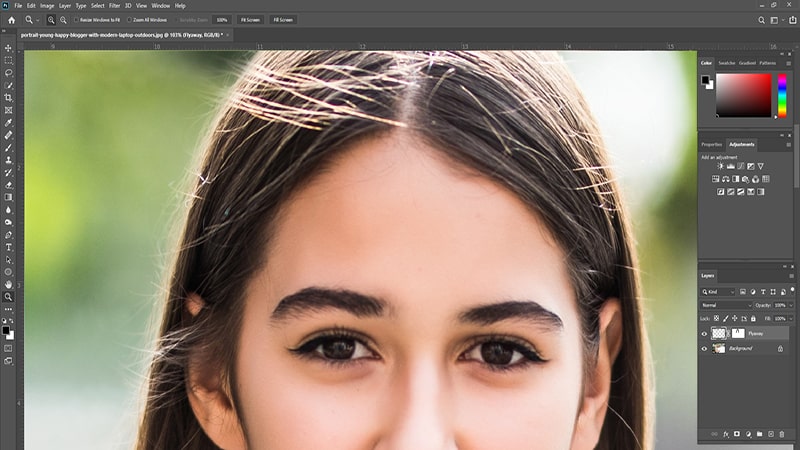This screenshot has width=800, height=450.
Task: Pick the Eyedropper tool
Action: 8,122
